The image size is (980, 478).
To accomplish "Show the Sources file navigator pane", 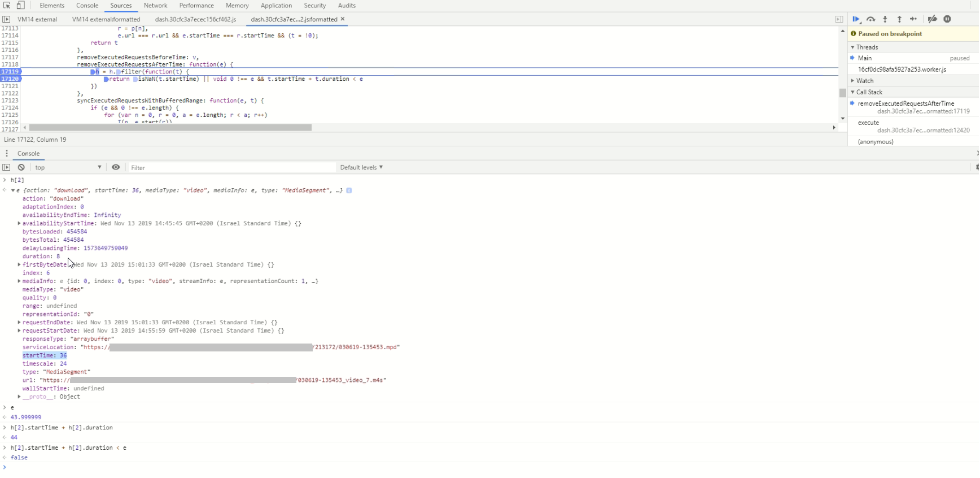I will 6,19.
